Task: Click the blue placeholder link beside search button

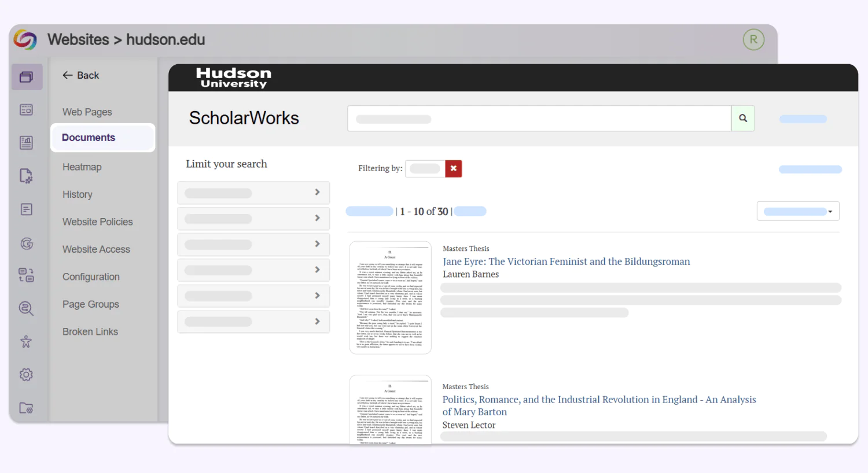Action: [803, 119]
